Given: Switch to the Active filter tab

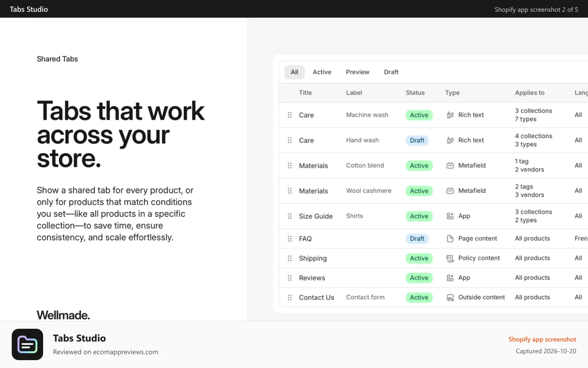Looking at the screenshot, I should click(x=322, y=72).
